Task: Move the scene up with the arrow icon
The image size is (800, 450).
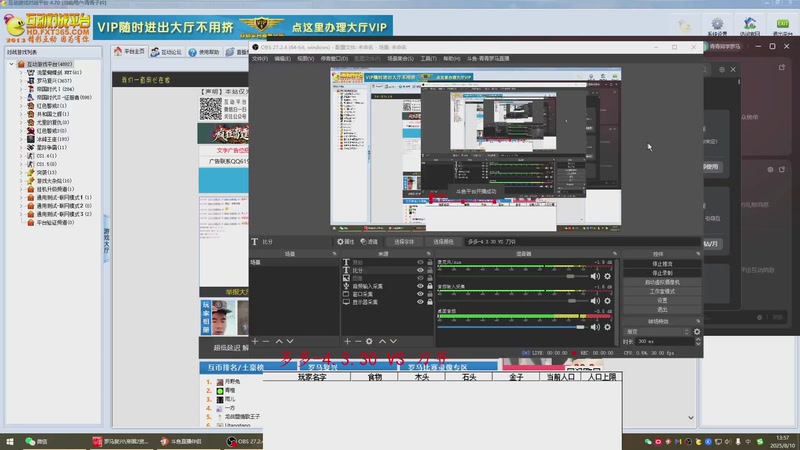Action: coord(279,341)
